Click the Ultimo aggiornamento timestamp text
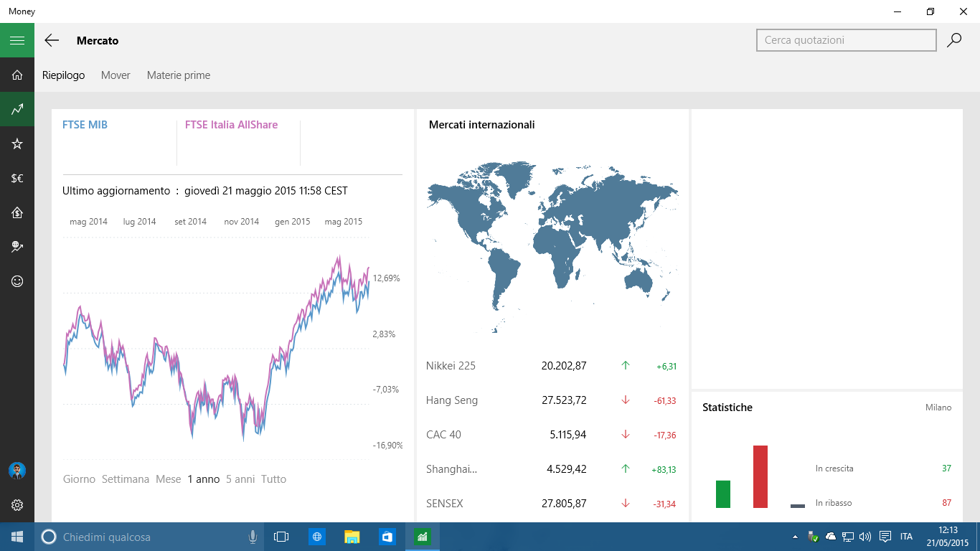 click(x=205, y=191)
